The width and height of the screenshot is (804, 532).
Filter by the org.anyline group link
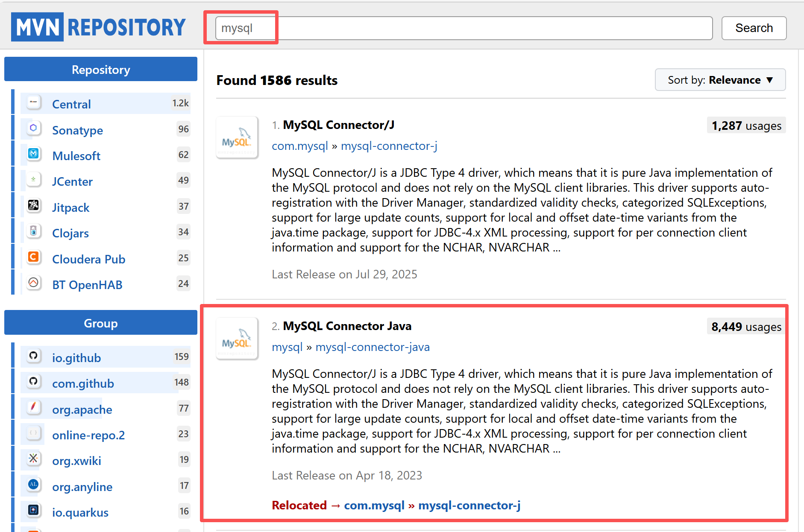pos(82,487)
